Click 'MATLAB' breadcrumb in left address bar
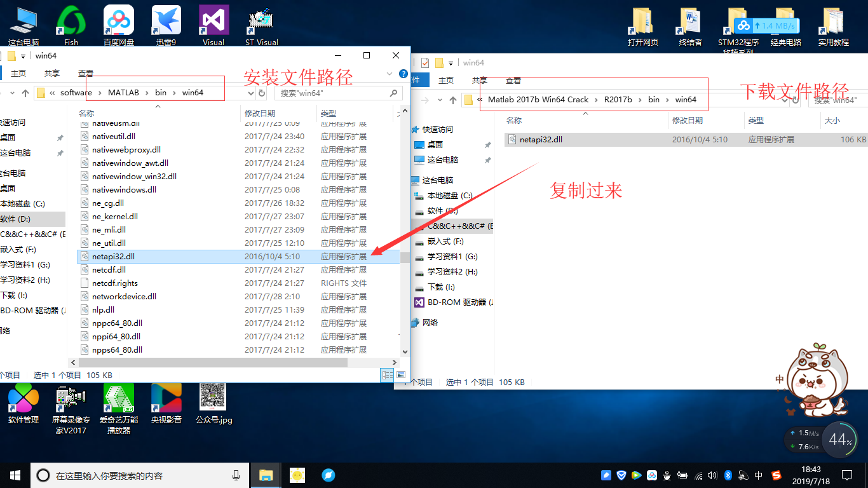Viewport: 868px width, 488px height. pyautogui.click(x=123, y=93)
